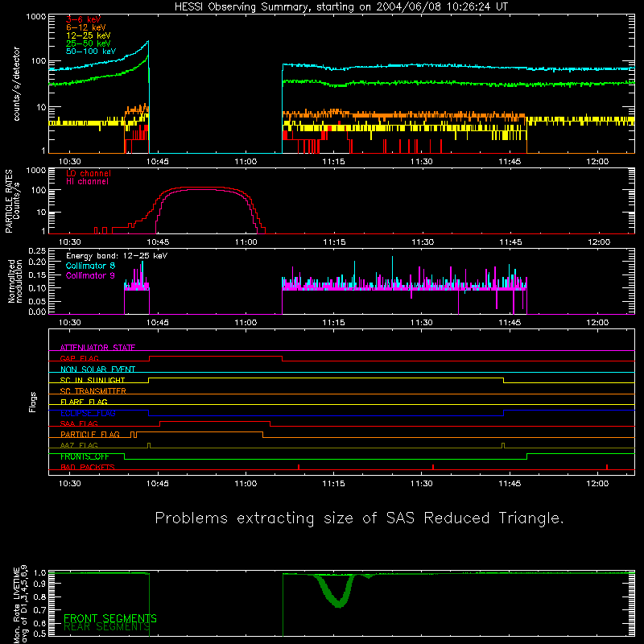The width and height of the screenshot is (644, 644).
Task: Click the 50-100 keV peak before data gap
Action: tap(148, 42)
